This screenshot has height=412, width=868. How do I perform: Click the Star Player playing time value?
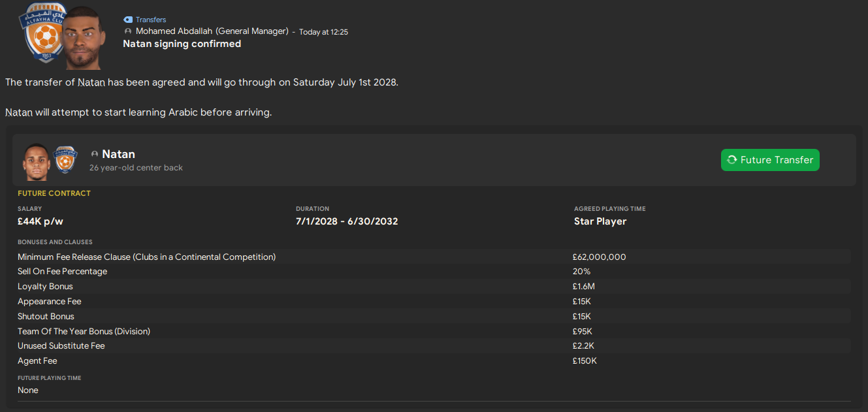(x=600, y=221)
